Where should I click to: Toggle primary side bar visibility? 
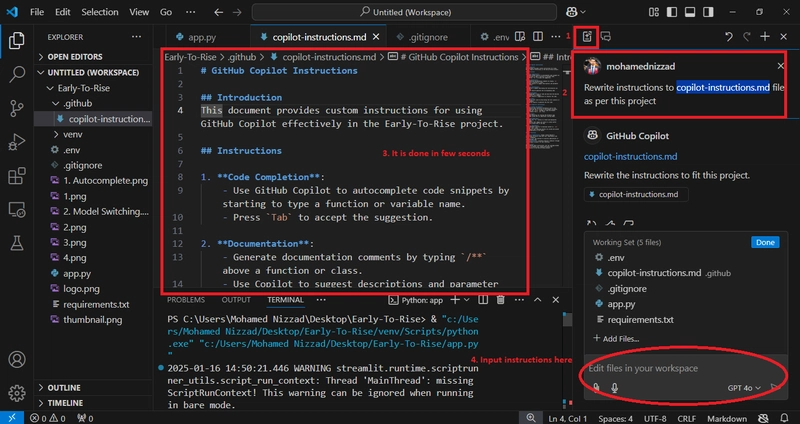[672, 12]
